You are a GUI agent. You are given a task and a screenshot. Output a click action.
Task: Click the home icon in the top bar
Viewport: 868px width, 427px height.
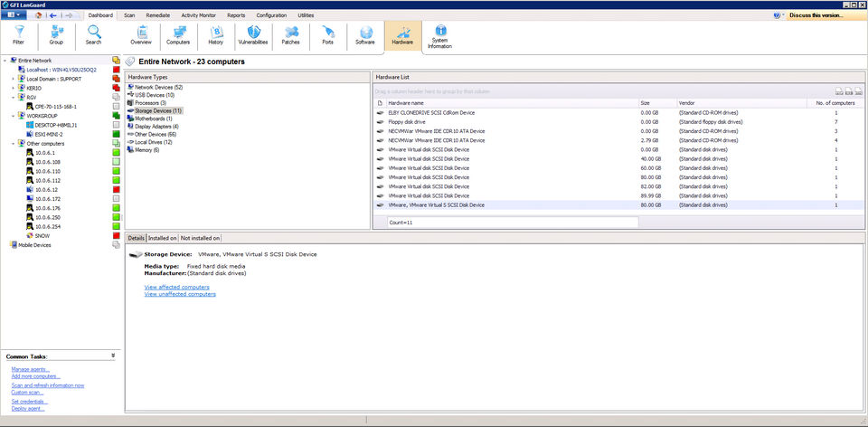coord(38,15)
